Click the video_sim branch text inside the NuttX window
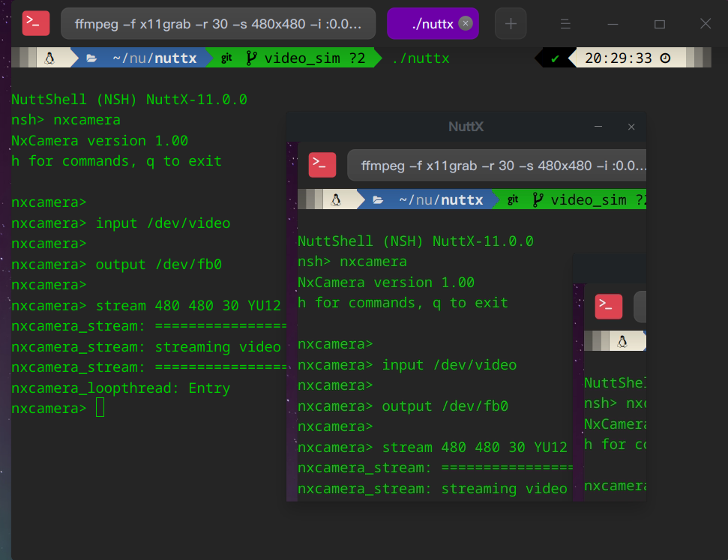Viewport: 728px width, 560px height. pos(589,199)
